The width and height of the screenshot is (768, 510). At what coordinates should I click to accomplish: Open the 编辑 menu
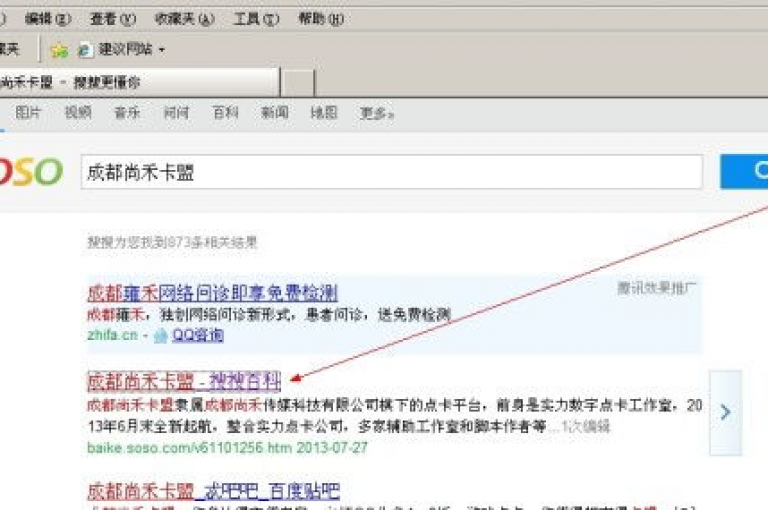tap(48, 19)
